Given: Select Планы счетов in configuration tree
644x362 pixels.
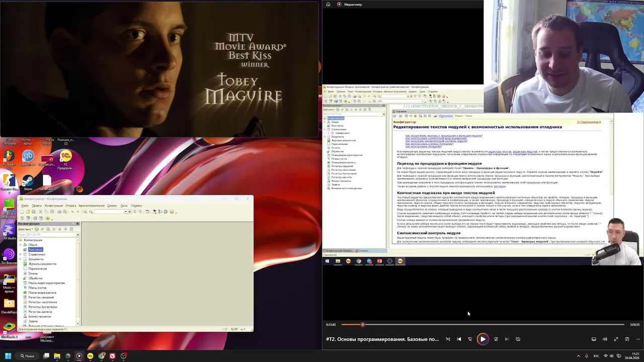Looking at the screenshot, I should click(x=37, y=288).
